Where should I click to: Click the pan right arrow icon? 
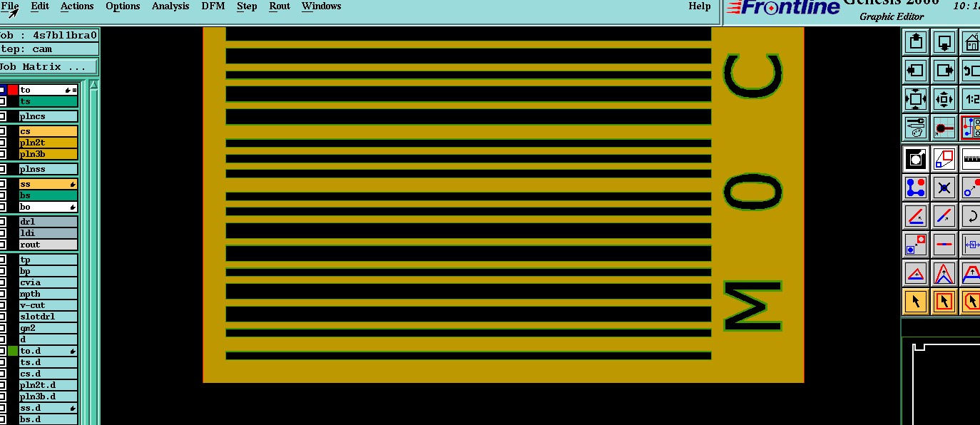tap(944, 70)
